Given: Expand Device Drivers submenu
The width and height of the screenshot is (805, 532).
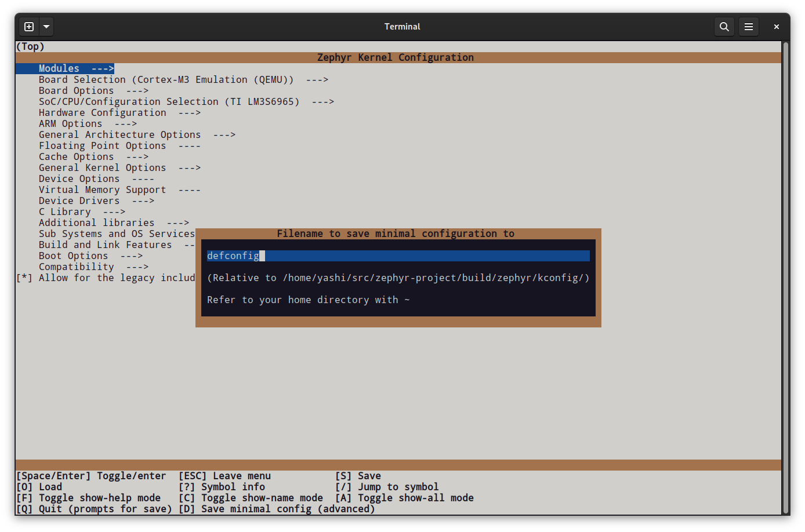Looking at the screenshot, I should (x=96, y=201).
